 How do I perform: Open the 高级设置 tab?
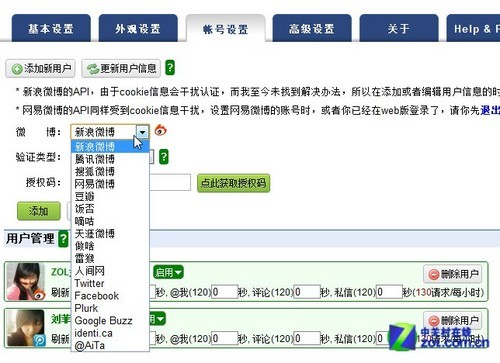pyautogui.click(x=312, y=28)
